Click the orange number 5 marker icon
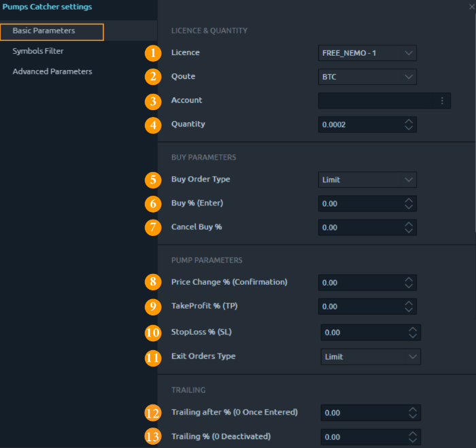 pos(154,180)
